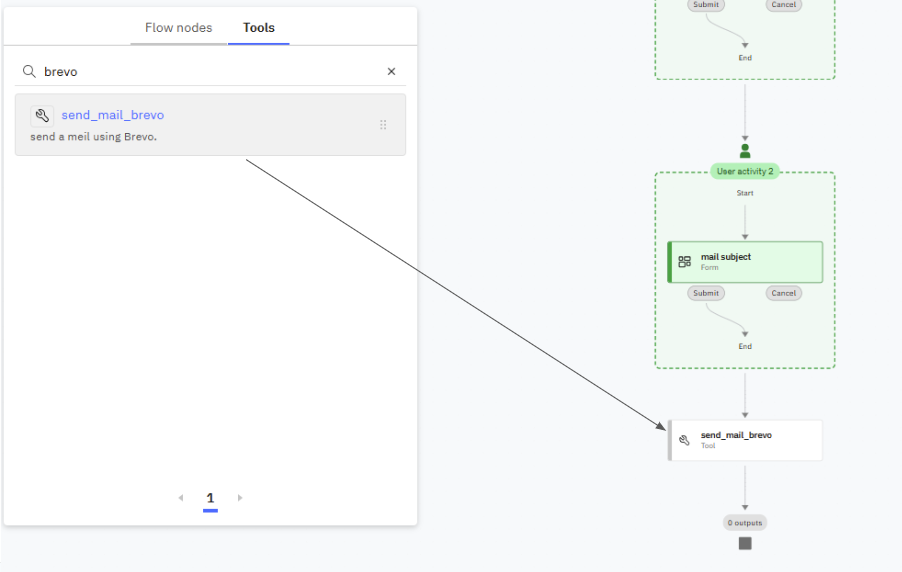Select the send_mail_brevo node on canvas
Viewport: 902px width, 572px height.
pyautogui.click(x=745, y=440)
